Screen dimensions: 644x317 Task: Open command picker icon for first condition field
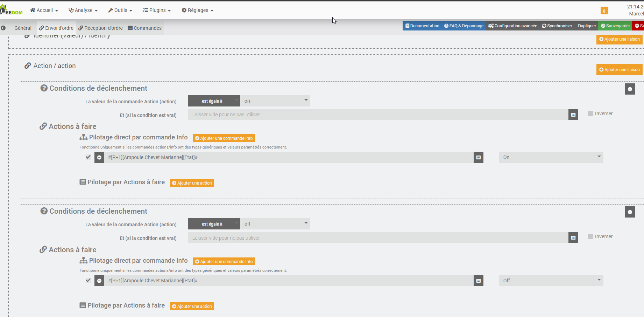coord(573,115)
